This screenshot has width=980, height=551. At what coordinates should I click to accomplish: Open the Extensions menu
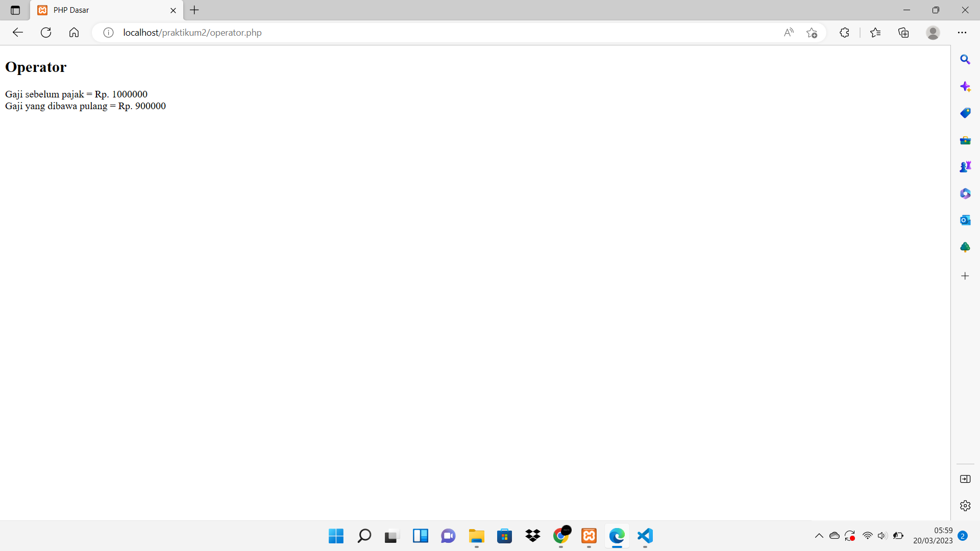pos(844,33)
